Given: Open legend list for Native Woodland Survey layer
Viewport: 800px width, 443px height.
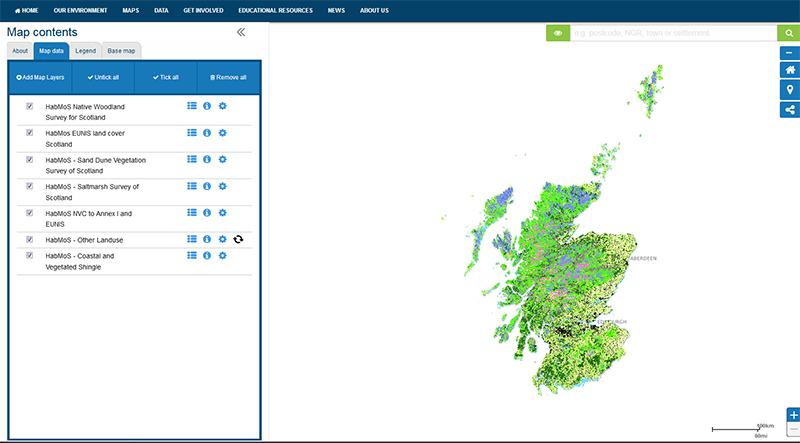Looking at the screenshot, I should 191,105.
